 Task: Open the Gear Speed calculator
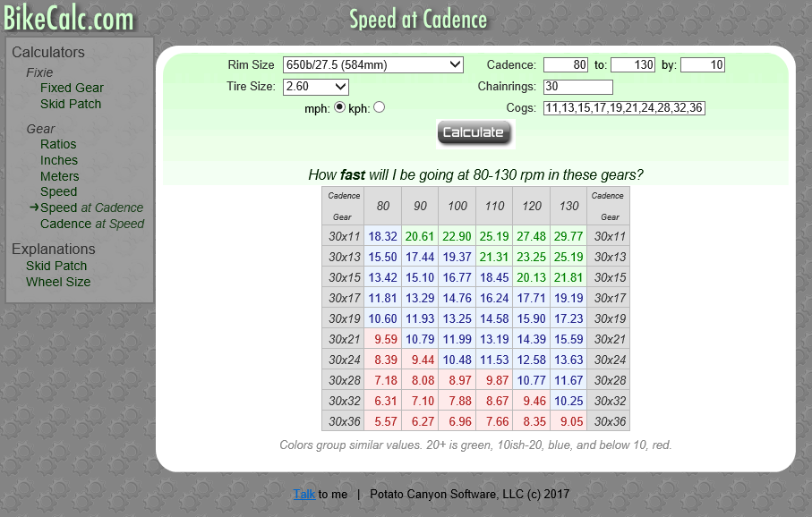pos(58,192)
